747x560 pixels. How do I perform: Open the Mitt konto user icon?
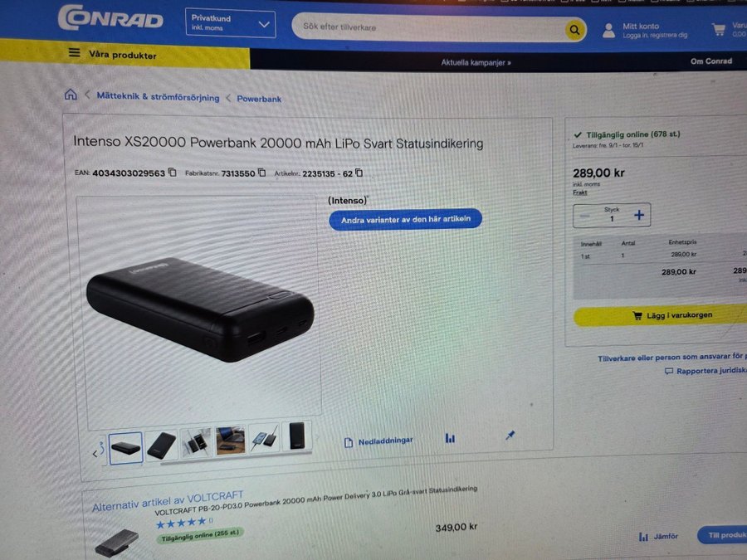[x=608, y=31]
